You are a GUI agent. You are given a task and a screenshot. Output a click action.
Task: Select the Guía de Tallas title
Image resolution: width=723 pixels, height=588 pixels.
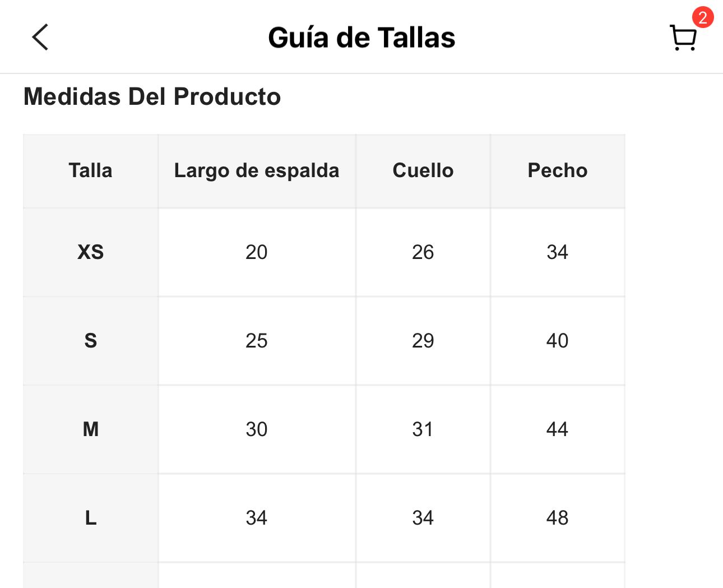[x=361, y=38]
